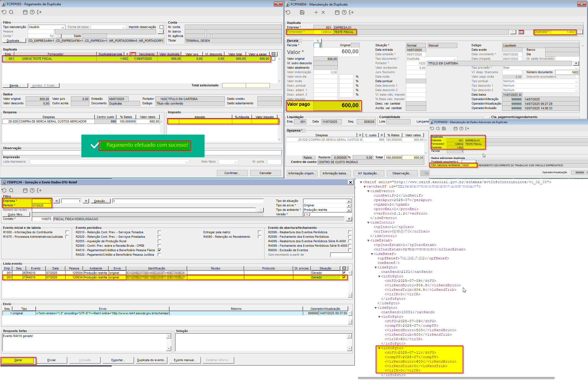Click the Informação baixa button
Screen dimensions: 588x383
[335, 173]
